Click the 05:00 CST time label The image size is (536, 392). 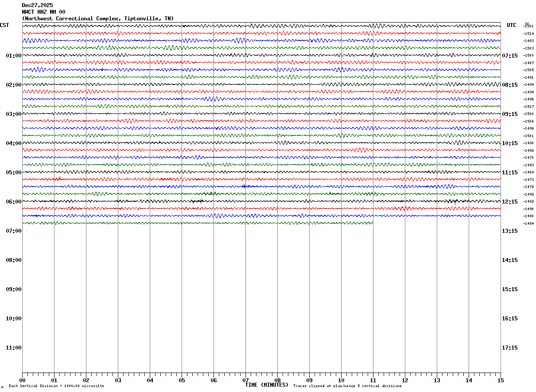pyautogui.click(x=14, y=173)
